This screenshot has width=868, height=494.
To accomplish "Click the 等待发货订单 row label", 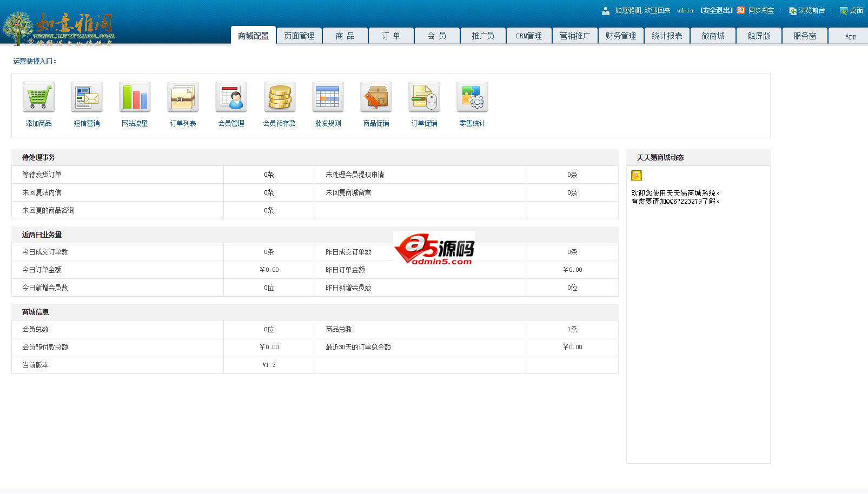I will (42, 175).
